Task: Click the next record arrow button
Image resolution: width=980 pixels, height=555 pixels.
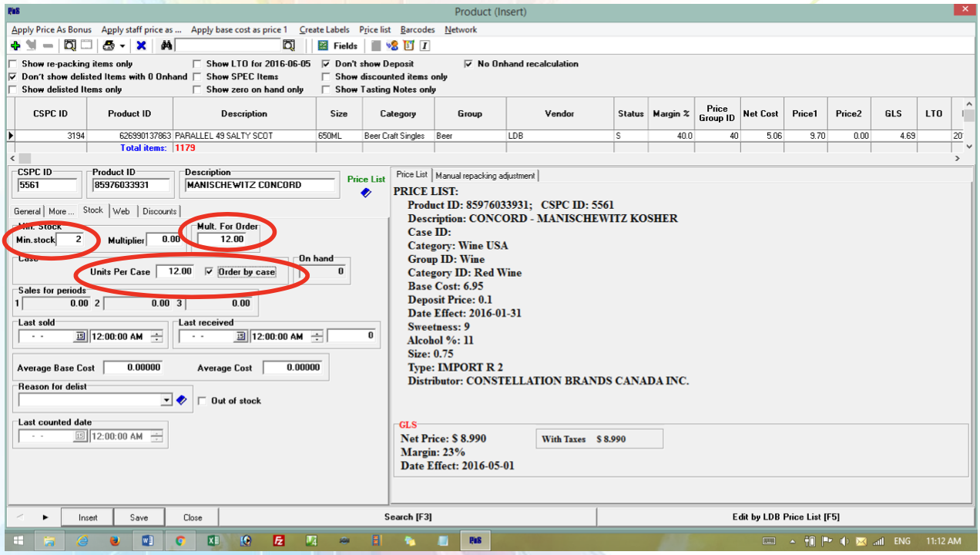Action: point(45,517)
